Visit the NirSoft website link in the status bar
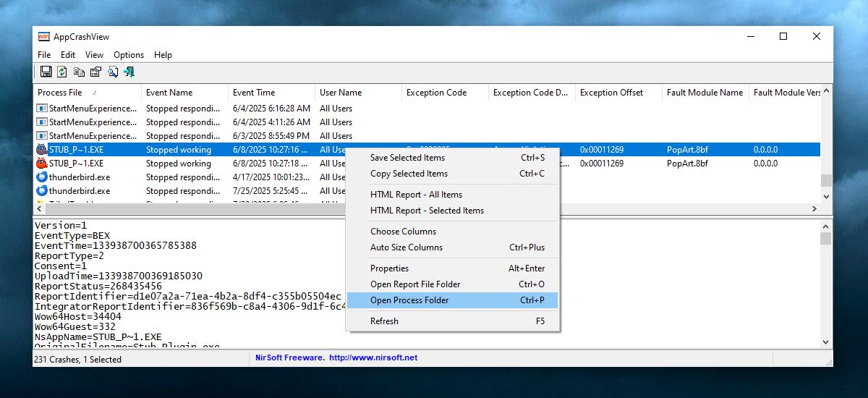Viewport: 868px width, 398px height. (x=373, y=357)
